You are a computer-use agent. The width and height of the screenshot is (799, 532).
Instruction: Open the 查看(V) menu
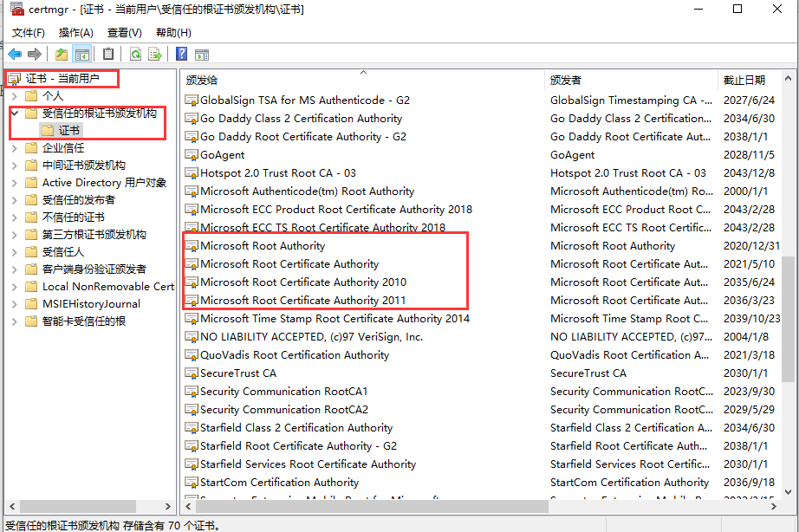point(124,33)
